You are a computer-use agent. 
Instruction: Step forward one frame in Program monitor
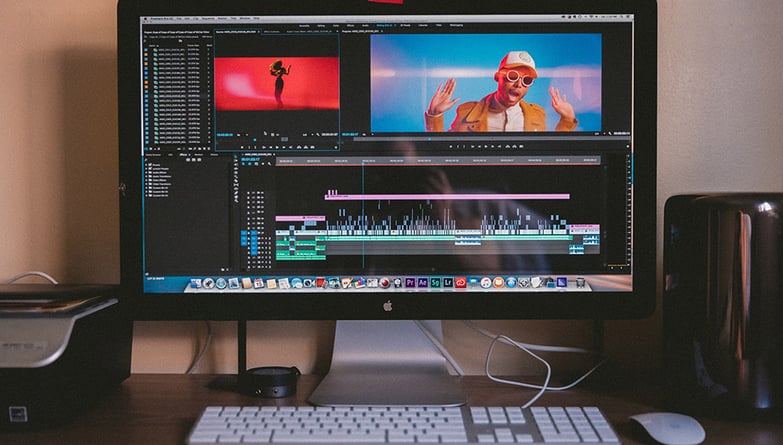tap(492, 146)
